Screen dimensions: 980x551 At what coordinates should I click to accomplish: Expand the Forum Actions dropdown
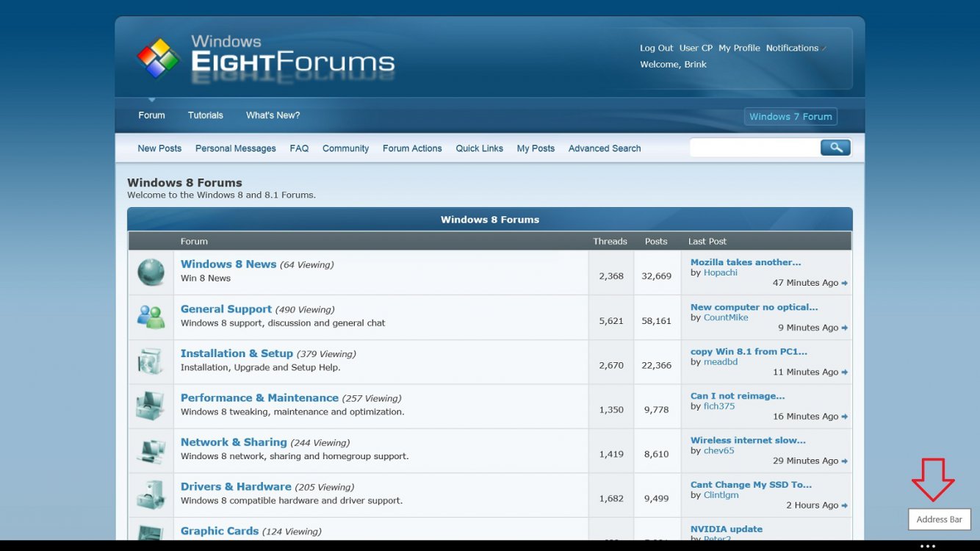click(412, 148)
